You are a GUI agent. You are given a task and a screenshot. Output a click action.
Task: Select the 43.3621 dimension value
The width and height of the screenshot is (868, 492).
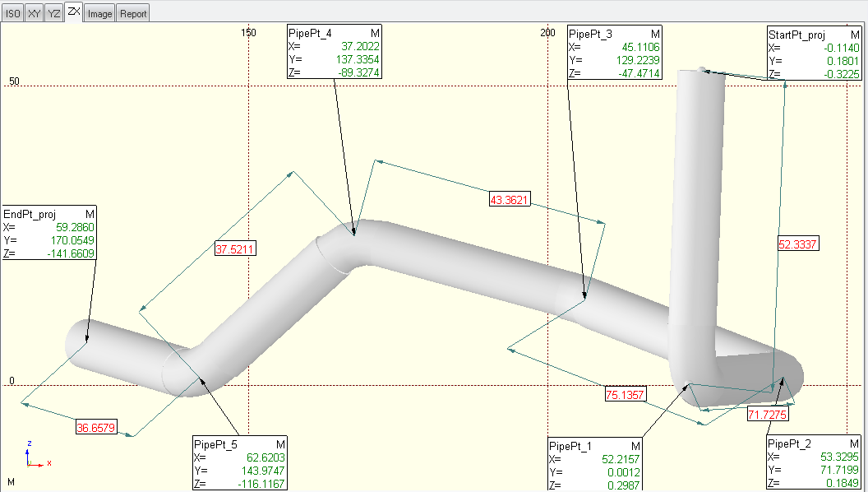[x=510, y=199]
